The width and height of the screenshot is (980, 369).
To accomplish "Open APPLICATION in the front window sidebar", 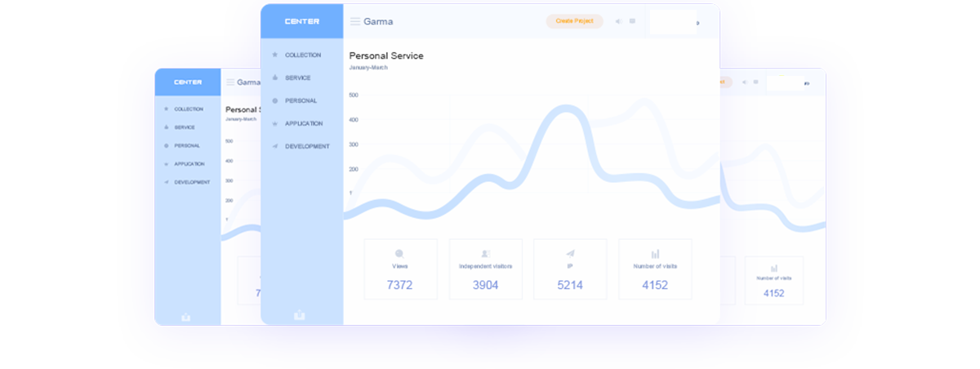I will point(303,123).
